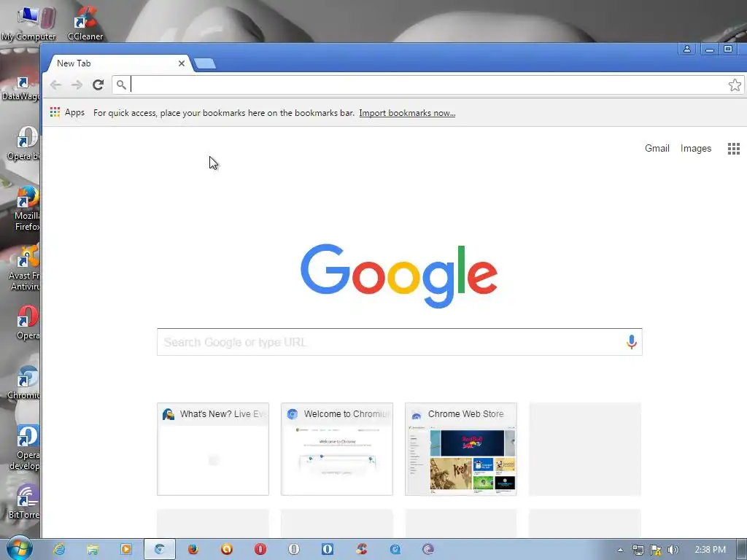747x560 pixels.
Task: Select the My Computer desktop icon
Action: tap(29, 23)
